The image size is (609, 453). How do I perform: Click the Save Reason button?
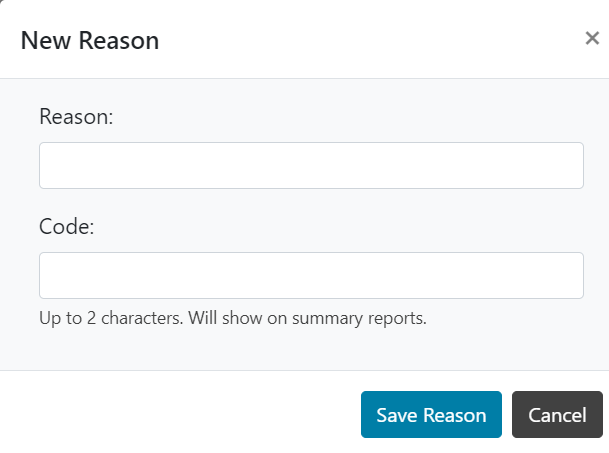431,415
